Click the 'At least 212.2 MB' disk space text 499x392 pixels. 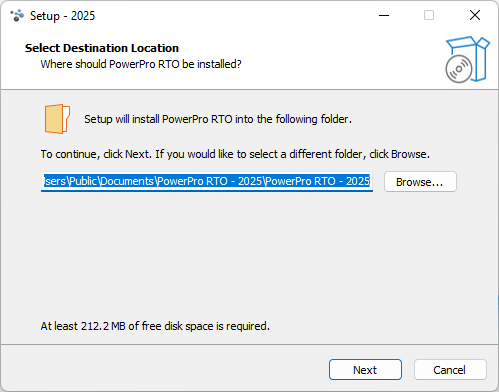[155, 326]
